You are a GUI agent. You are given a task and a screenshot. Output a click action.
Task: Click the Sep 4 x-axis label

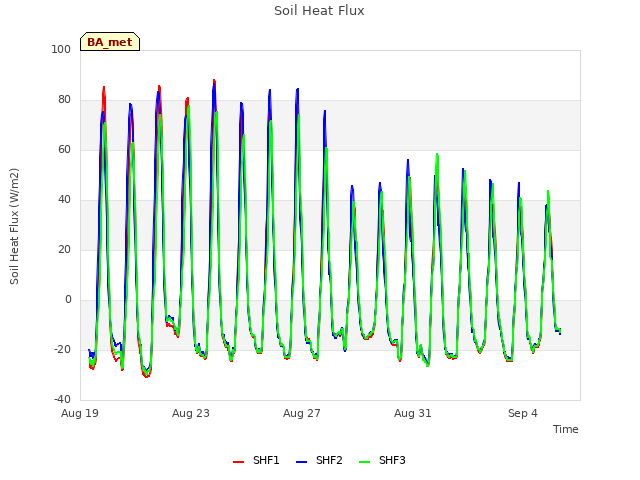[523, 413]
